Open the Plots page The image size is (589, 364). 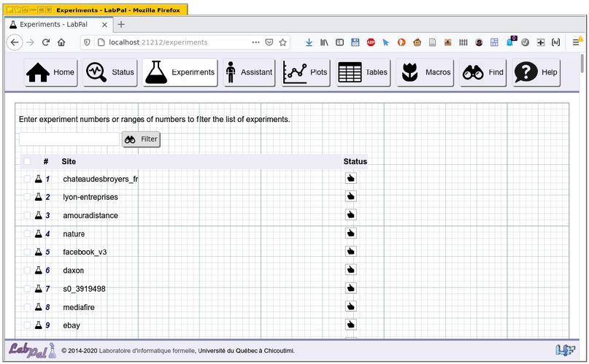tap(306, 72)
